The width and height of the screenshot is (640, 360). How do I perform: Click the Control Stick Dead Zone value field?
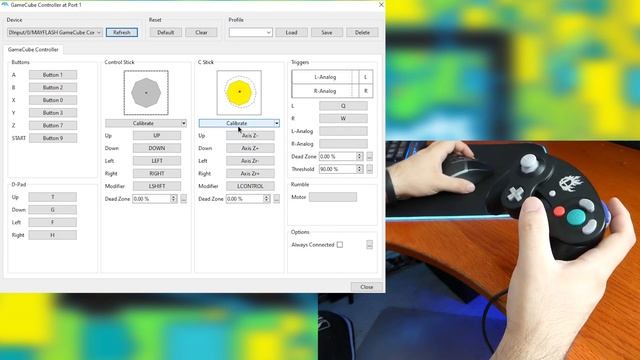coord(151,199)
